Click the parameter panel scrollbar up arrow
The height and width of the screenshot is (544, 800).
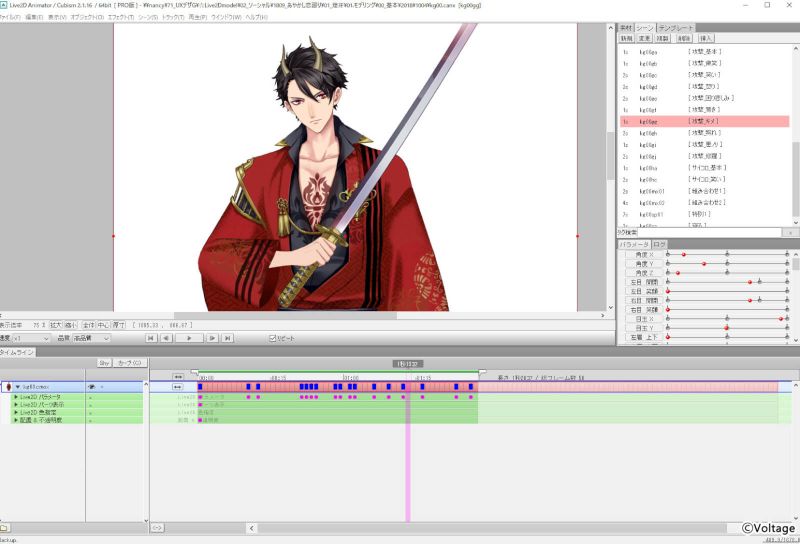click(x=796, y=254)
